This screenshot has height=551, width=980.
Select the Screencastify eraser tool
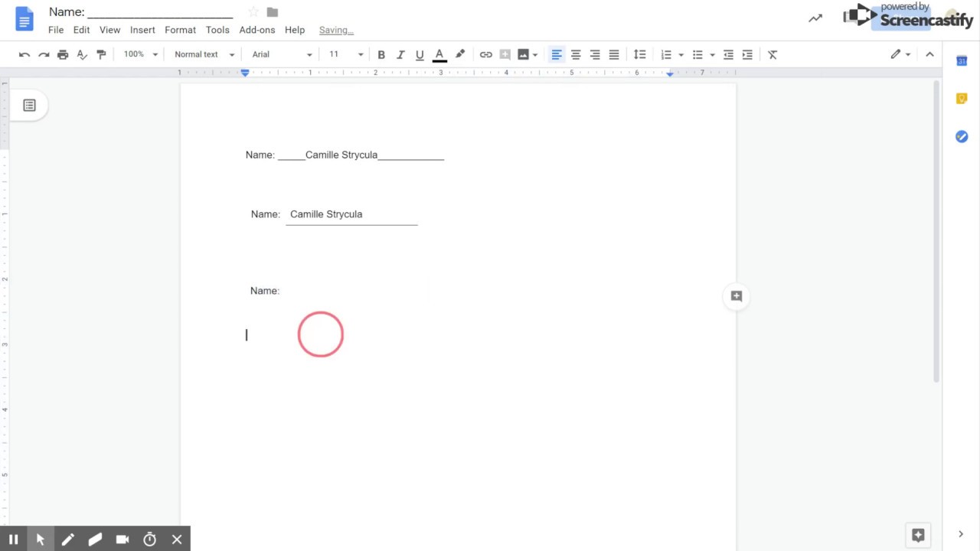[x=95, y=540]
